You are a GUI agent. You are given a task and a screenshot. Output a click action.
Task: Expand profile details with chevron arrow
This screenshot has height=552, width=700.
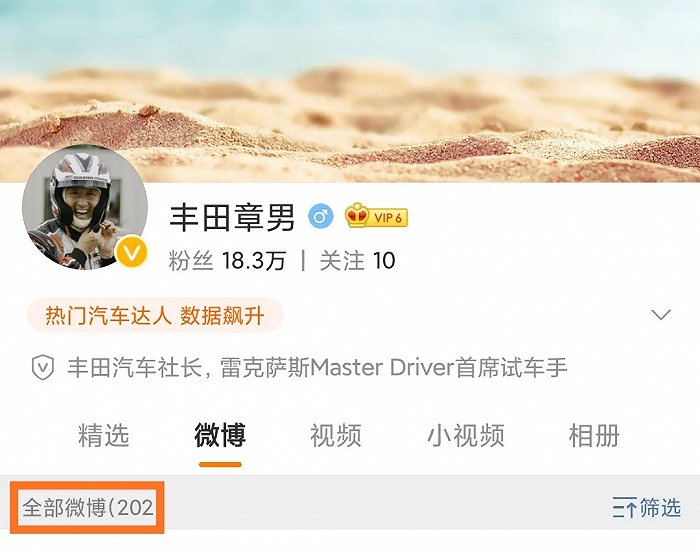[x=661, y=314]
